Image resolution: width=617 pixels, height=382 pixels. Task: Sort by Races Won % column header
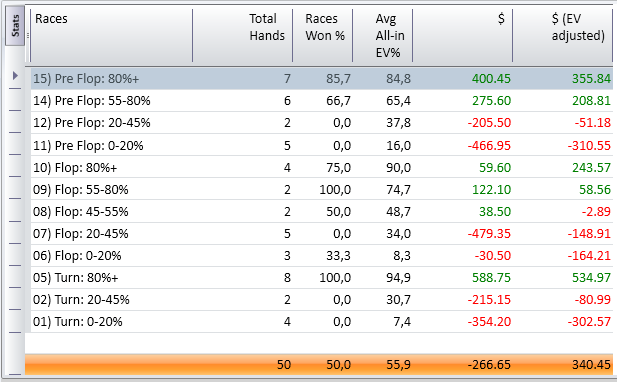[x=322, y=35]
